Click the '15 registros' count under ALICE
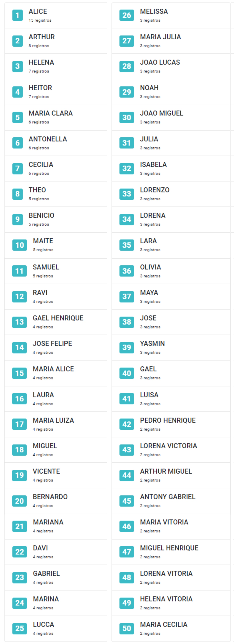The image size is (234, 644). 40,20
